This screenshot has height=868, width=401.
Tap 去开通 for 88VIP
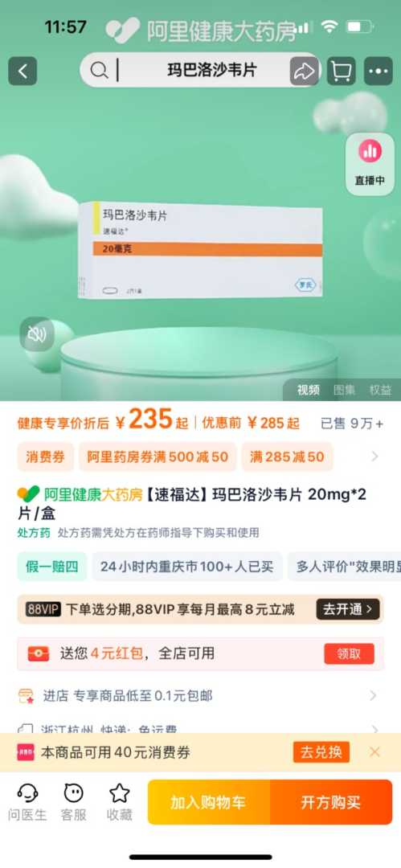pyautogui.click(x=348, y=609)
